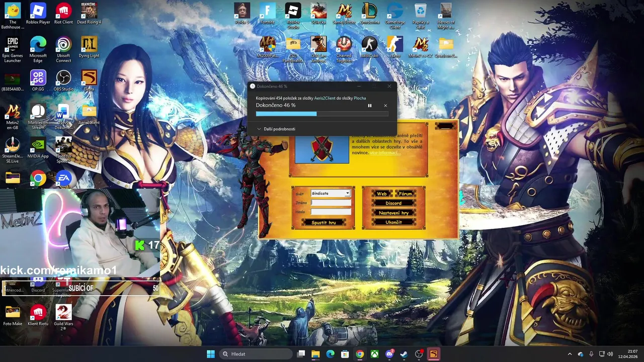Cancel the copy with the X beside pause
This screenshot has height=362, width=644.
point(385,106)
